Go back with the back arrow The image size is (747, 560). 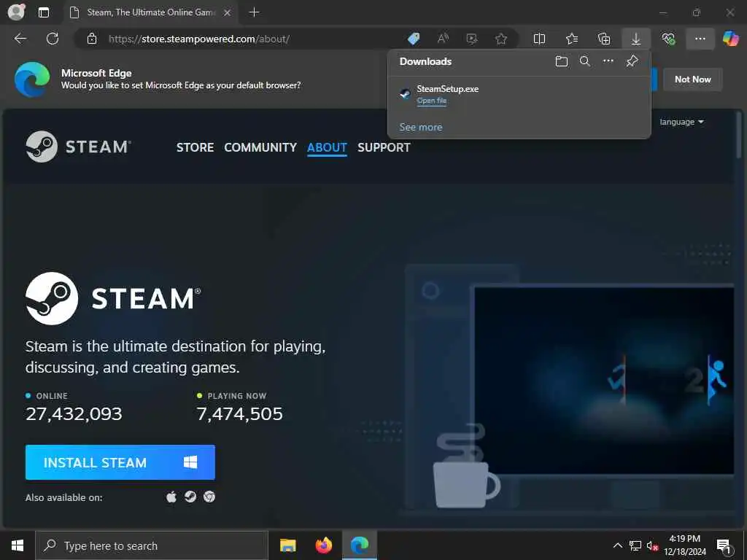[20, 39]
